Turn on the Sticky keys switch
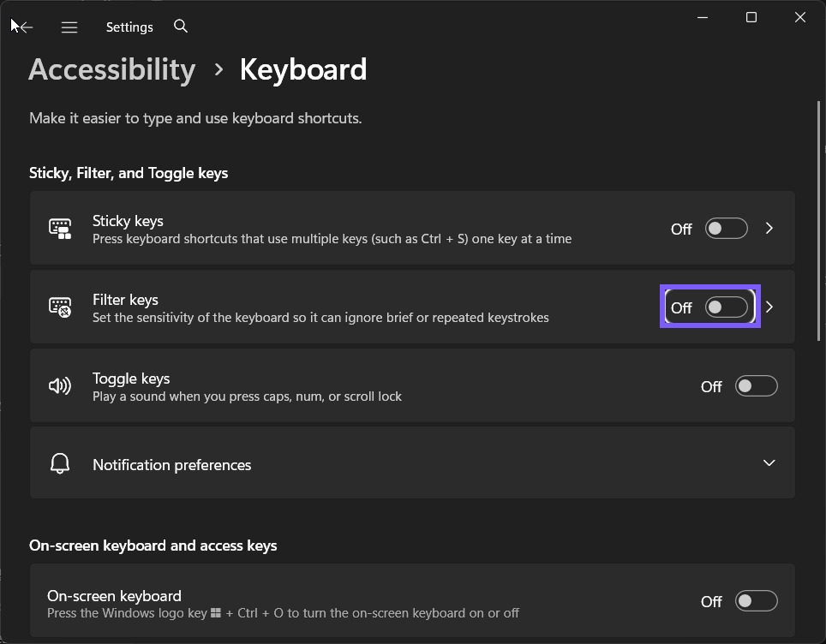This screenshot has width=826, height=644. [x=726, y=229]
